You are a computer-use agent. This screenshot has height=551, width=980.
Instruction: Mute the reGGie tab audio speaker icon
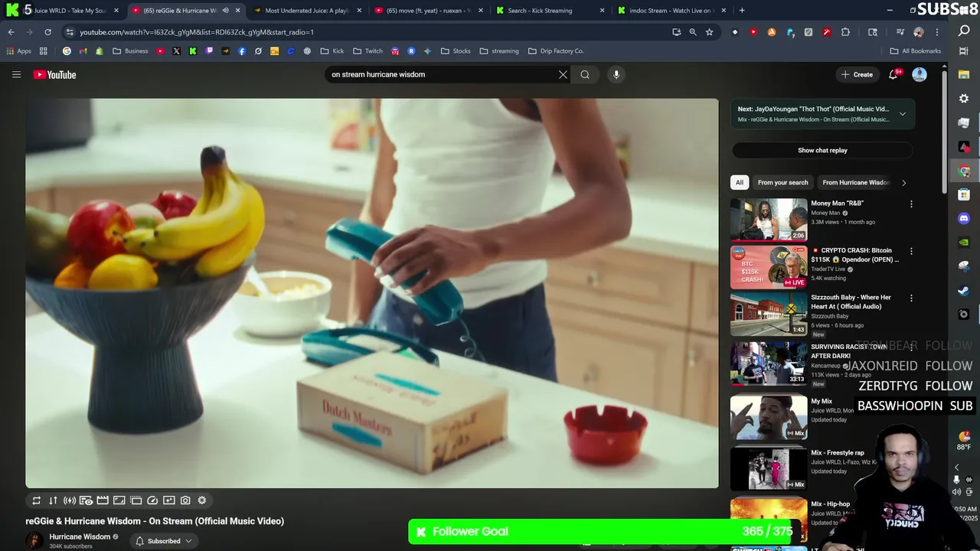pyautogui.click(x=225, y=11)
